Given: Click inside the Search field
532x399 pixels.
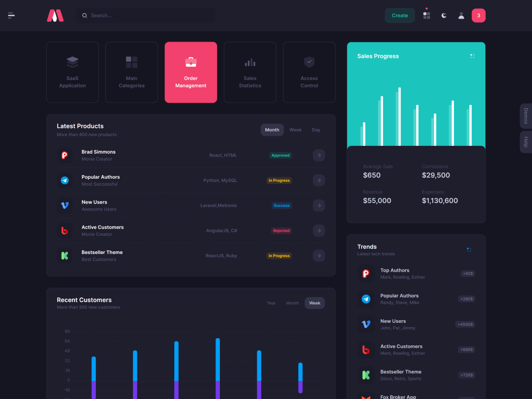Looking at the screenshot, I should (145, 15).
